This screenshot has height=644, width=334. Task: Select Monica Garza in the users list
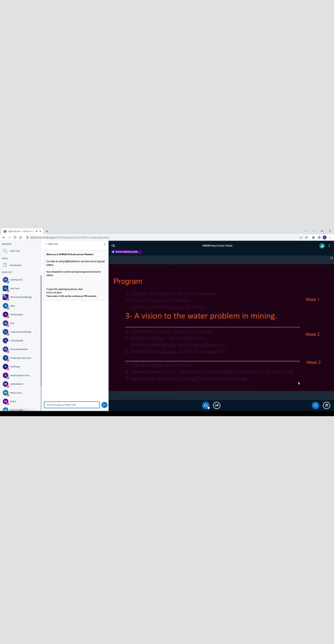click(20, 392)
